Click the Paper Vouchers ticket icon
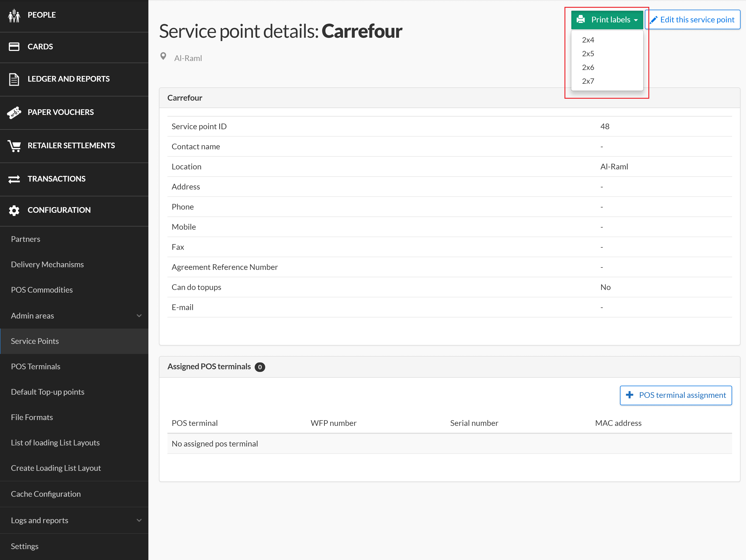Viewport: 746px width, 560px height. pyautogui.click(x=14, y=112)
